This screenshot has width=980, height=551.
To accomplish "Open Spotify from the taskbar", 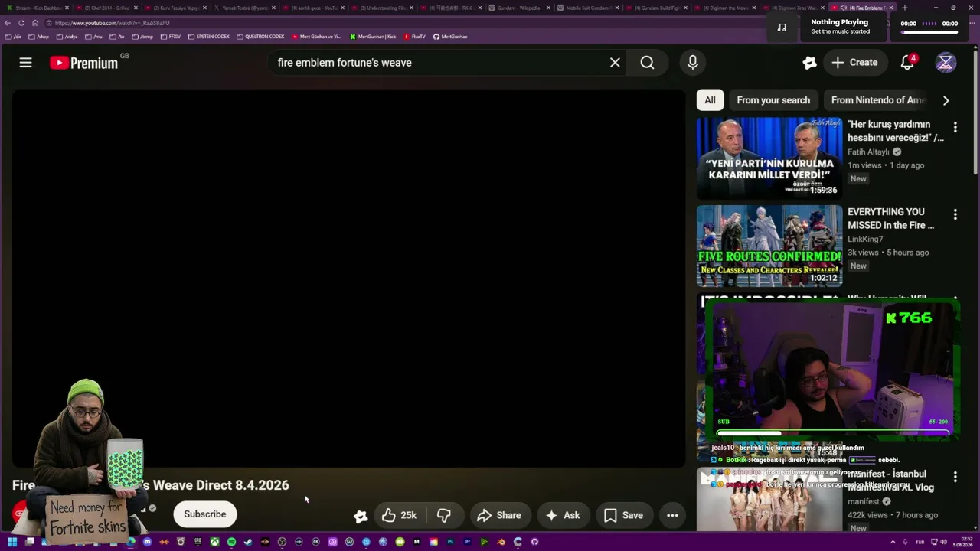I will pyautogui.click(x=231, y=542).
